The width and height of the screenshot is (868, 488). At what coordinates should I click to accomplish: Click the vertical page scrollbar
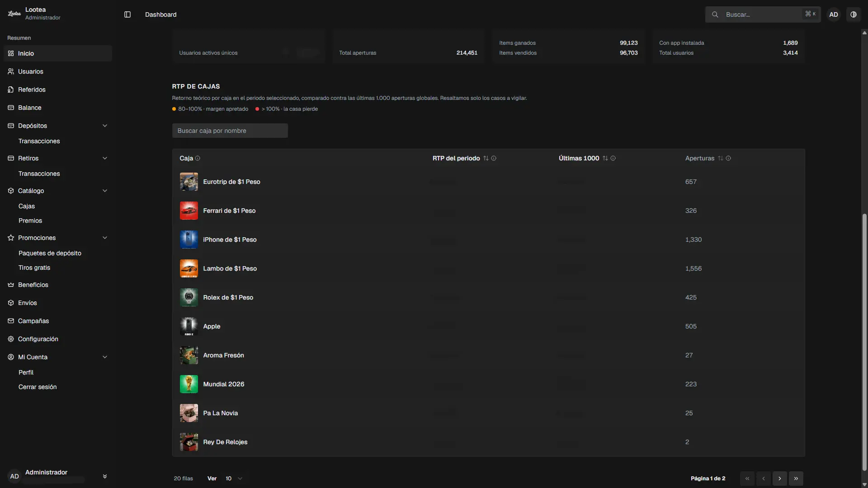click(x=864, y=342)
